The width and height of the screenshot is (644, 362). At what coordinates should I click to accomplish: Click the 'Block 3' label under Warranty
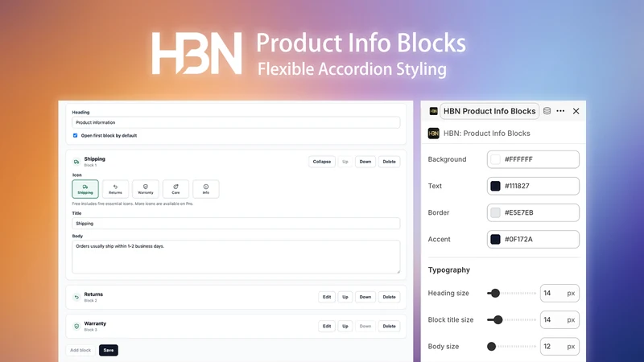tap(90, 330)
